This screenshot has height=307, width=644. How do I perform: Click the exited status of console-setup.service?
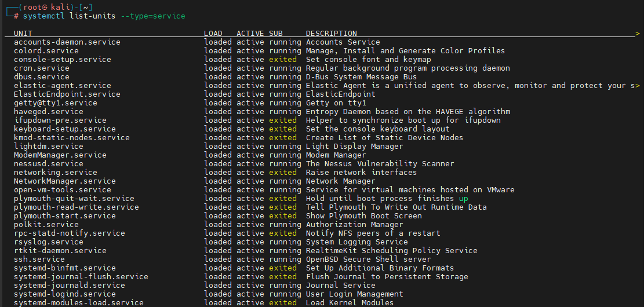pos(282,60)
